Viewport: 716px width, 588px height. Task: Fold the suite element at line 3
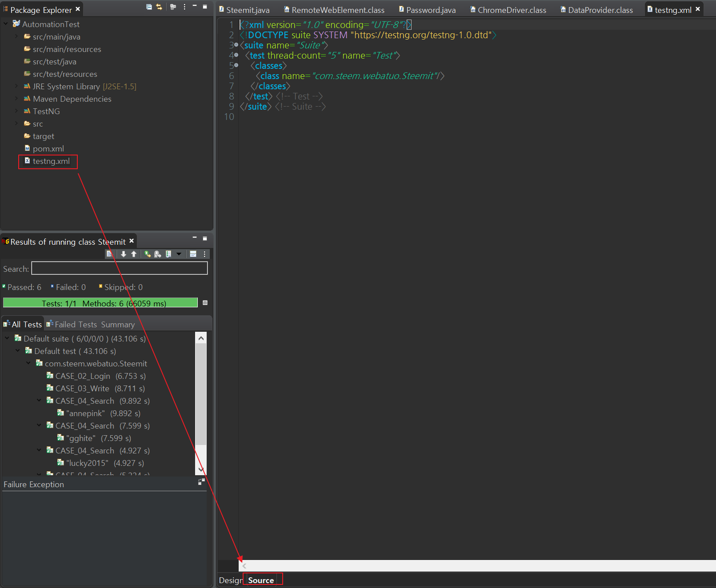tap(236, 45)
